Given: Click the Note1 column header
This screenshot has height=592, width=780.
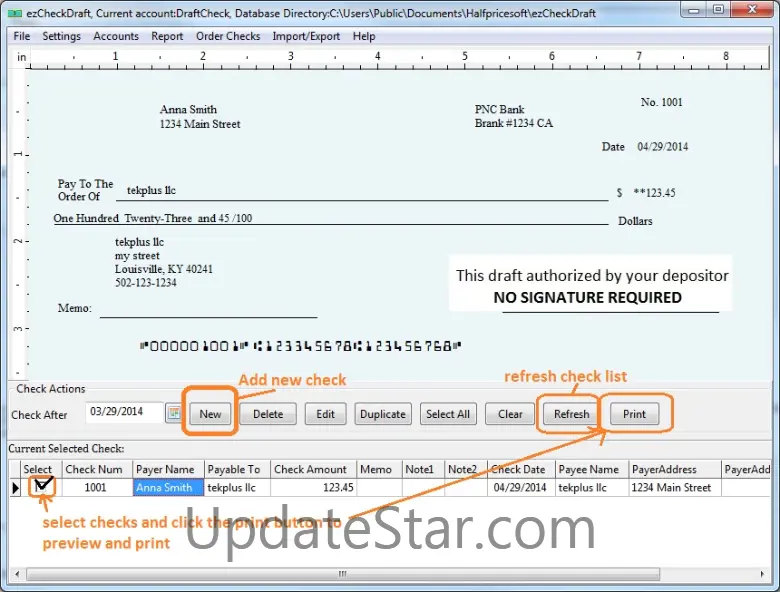Looking at the screenshot, I should [x=423, y=469].
